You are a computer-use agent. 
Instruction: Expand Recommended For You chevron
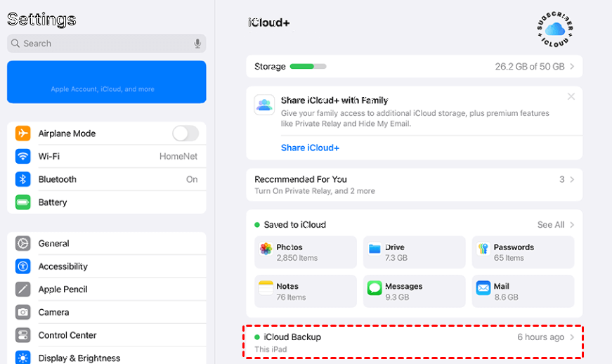pos(572,179)
